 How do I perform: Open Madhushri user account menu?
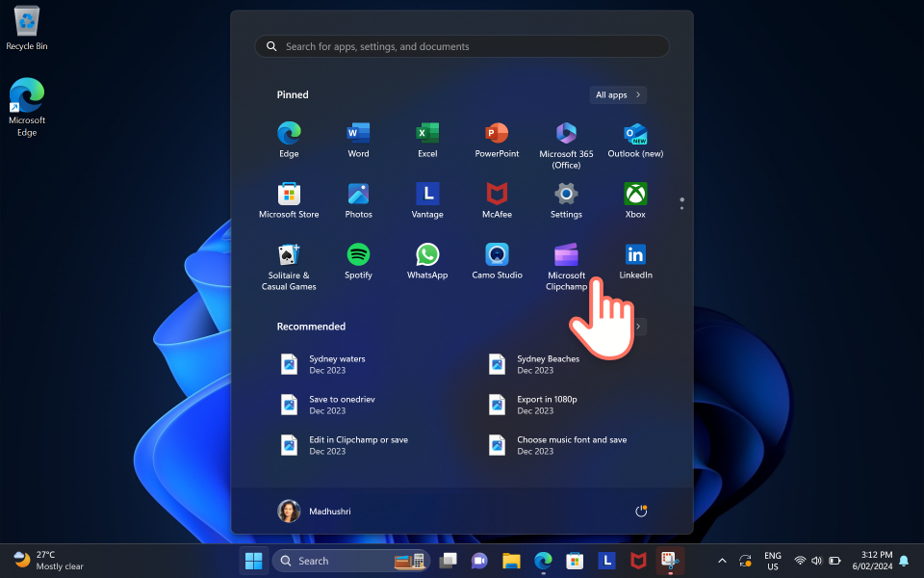point(314,511)
